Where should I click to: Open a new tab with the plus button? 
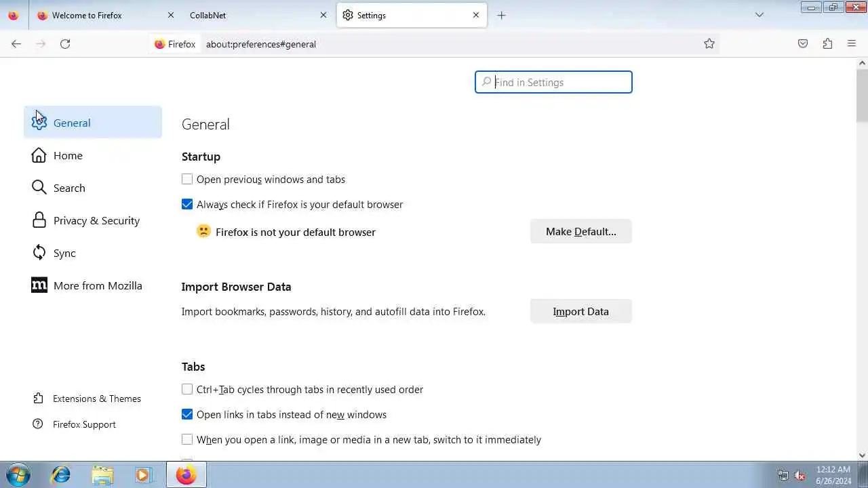tap(501, 15)
